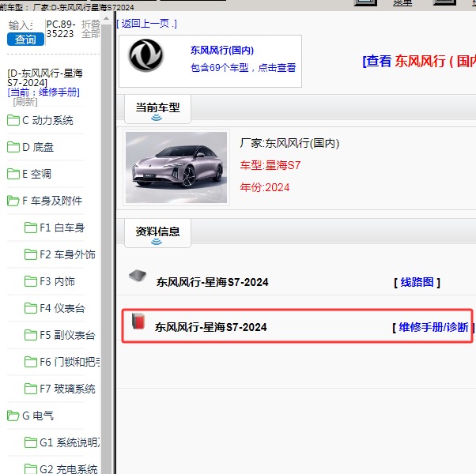Open the 东风风行(国内) brand link
The width and height of the screenshot is (476, 474).
[x=222, y=50]
